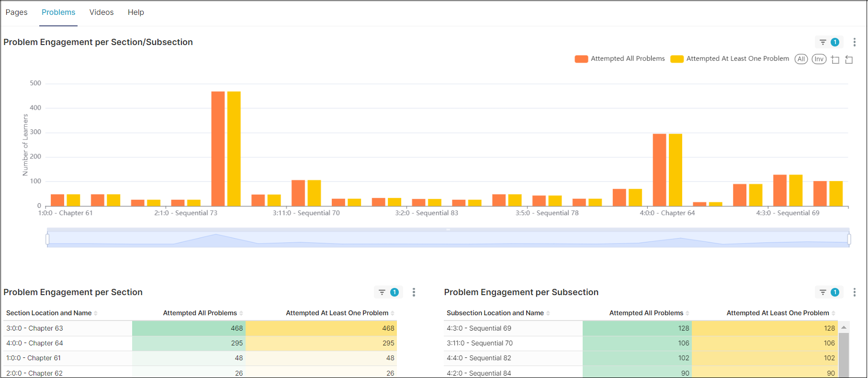Click the Subsection table scrollbar up arrow

pos(844,327)
